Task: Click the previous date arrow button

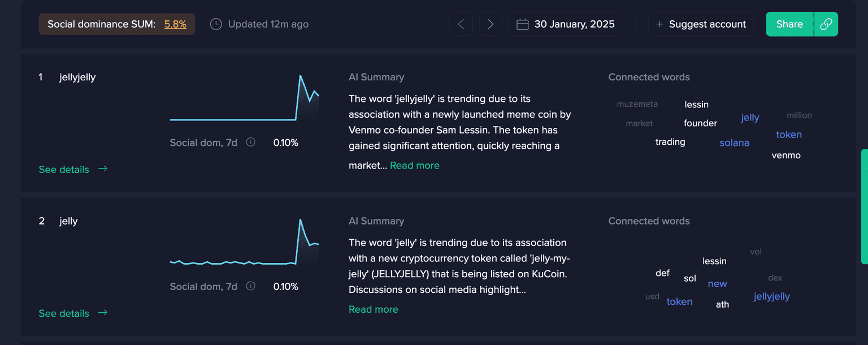Action: point(461,24)
